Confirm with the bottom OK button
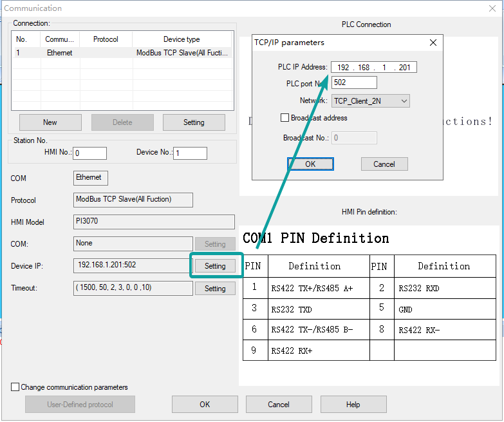 (x=205, y=405)
